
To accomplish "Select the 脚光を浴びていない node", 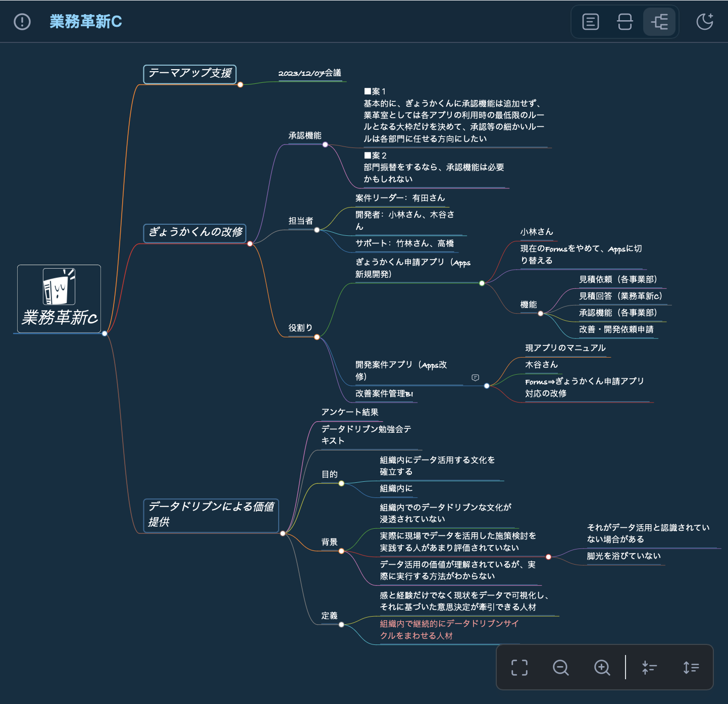I will [623, 556].
